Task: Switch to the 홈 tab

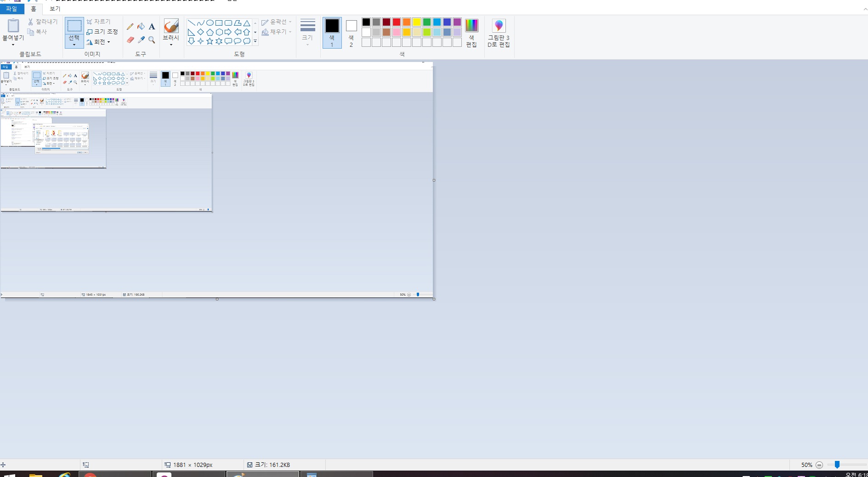Action: (x=33, y=9)
